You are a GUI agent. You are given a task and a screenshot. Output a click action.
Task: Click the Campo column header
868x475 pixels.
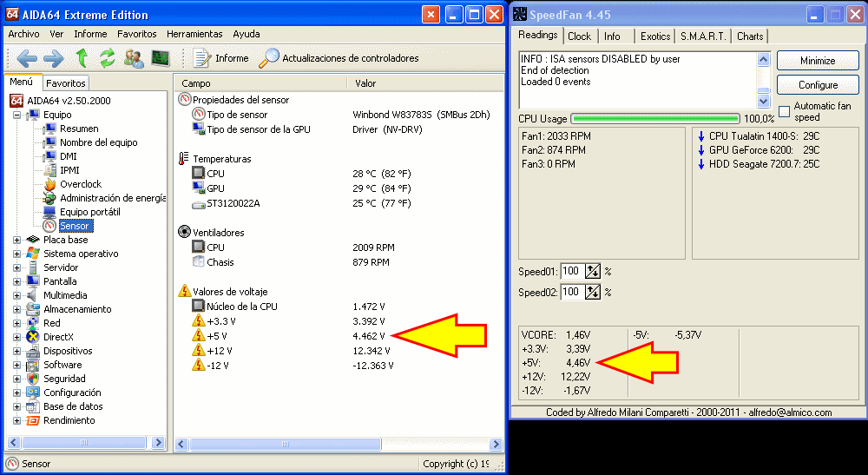pyautogui.click(x=260, y=83)
